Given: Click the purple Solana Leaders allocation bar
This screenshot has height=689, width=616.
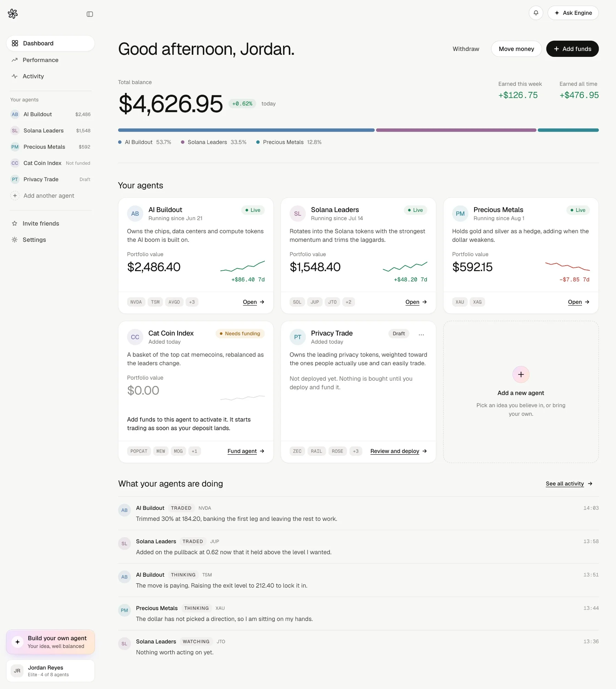Looking at the screenshot, I should pyautogui.click(x=456, y=130).
